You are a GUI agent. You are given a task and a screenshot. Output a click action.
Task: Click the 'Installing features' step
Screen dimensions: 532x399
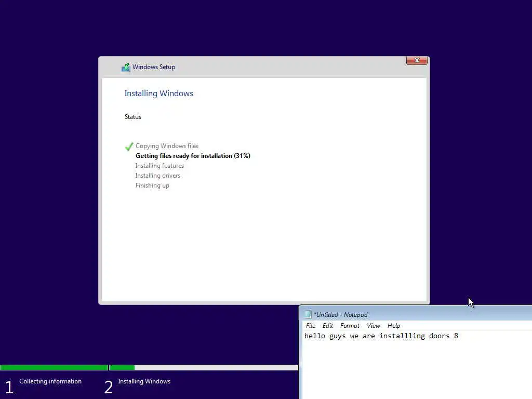(x=159, y=166)
